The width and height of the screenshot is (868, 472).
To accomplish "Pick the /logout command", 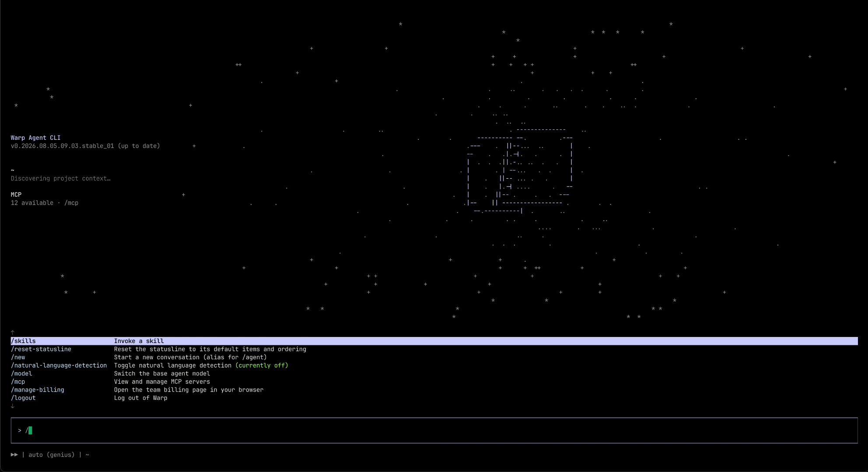I will click(23, 398).
